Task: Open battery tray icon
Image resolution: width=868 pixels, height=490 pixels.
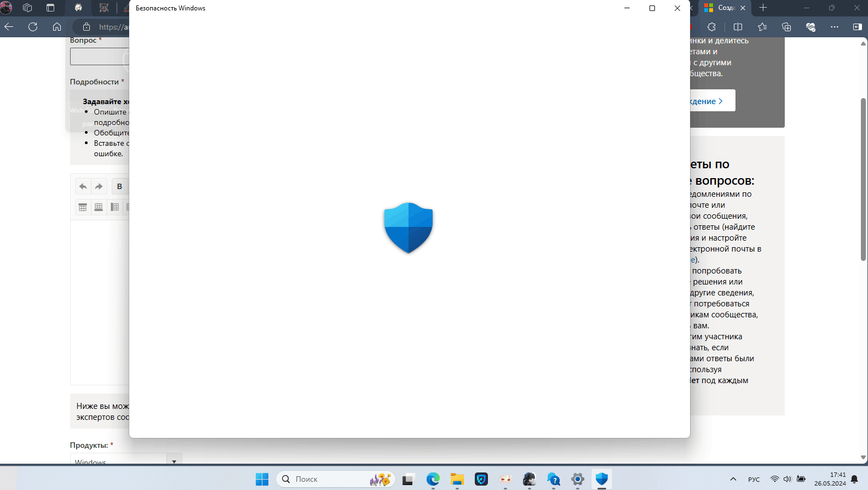Action: 801,479
